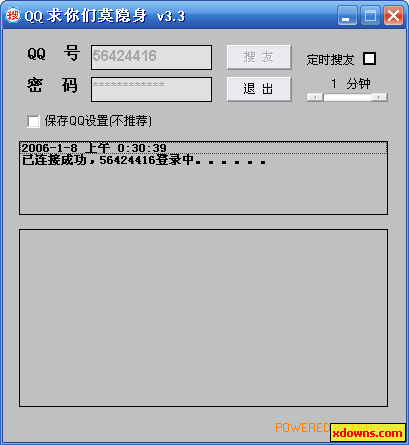Click the xdowns.com watermark badge
This screenshot has height=445, width=409.
point(368,433)
